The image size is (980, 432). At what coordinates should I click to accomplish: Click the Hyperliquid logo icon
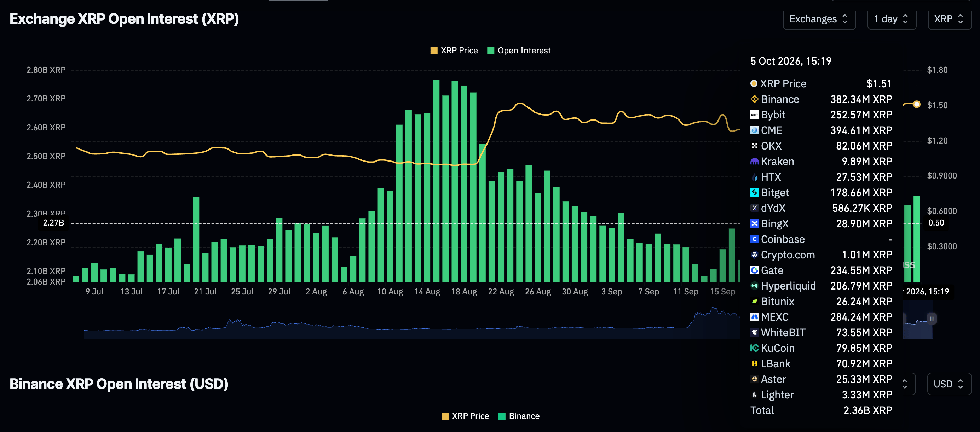(754, 286)
